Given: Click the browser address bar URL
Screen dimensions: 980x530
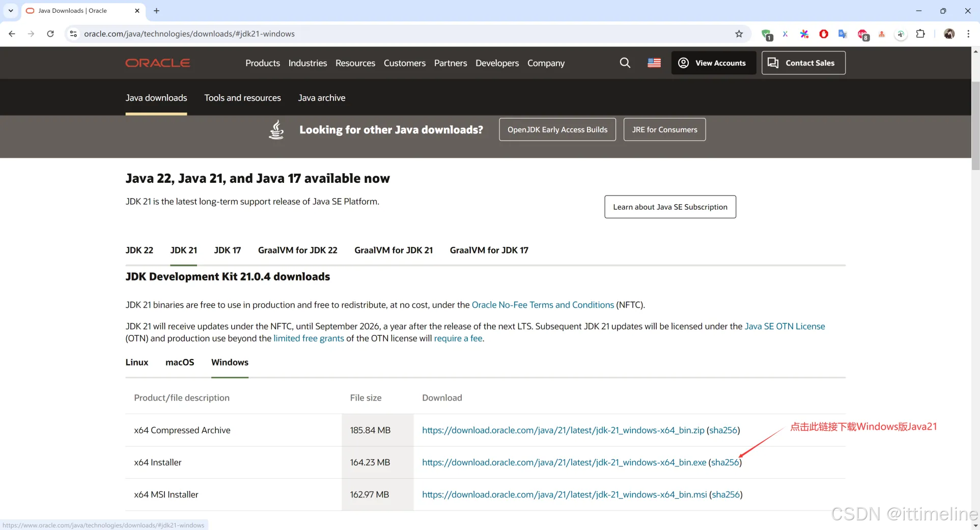Looking at the screenshot, I should coord(189,34).
